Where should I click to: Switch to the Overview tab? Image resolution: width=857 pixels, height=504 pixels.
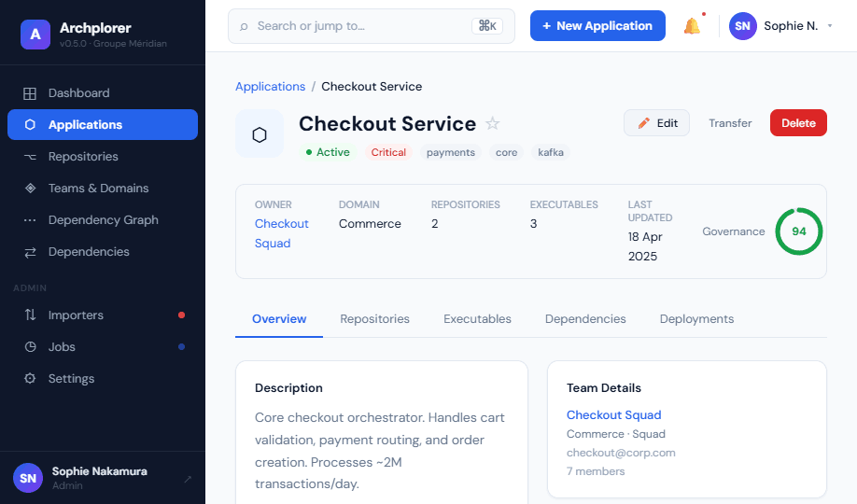[x=279, y=319]
